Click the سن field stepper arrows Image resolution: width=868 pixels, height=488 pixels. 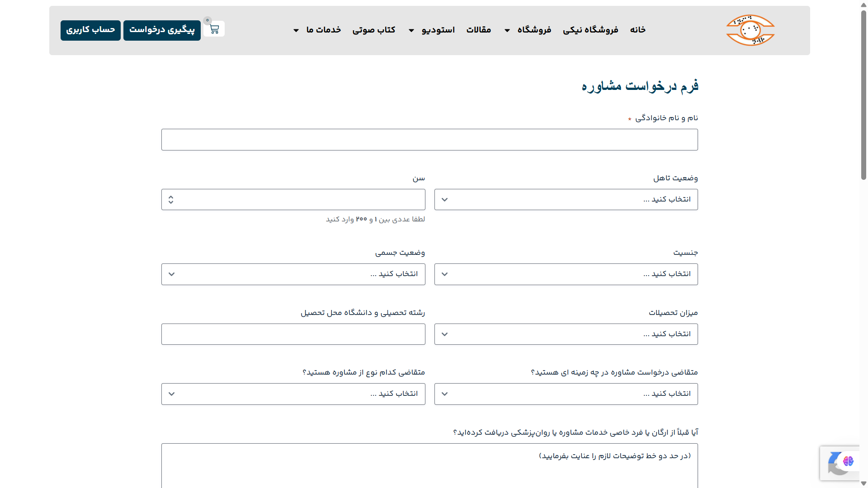click(x=171, y=199)
